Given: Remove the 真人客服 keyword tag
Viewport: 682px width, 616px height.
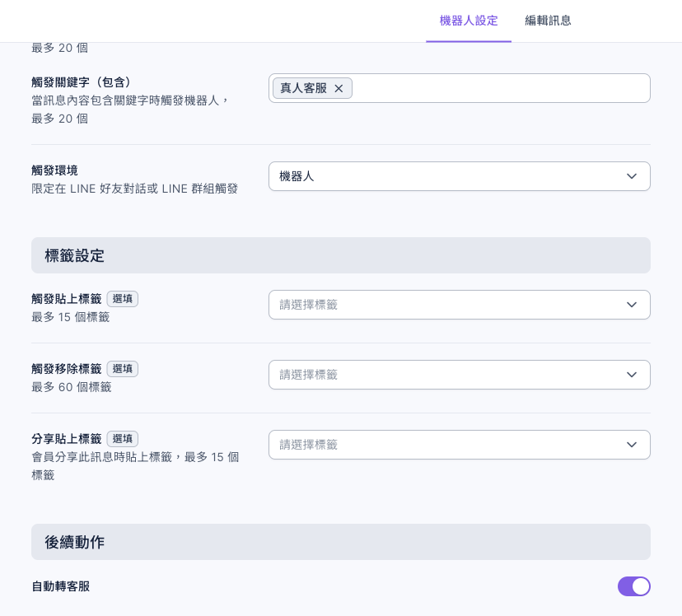Looking at the screenshot, I should pos(339,88).
